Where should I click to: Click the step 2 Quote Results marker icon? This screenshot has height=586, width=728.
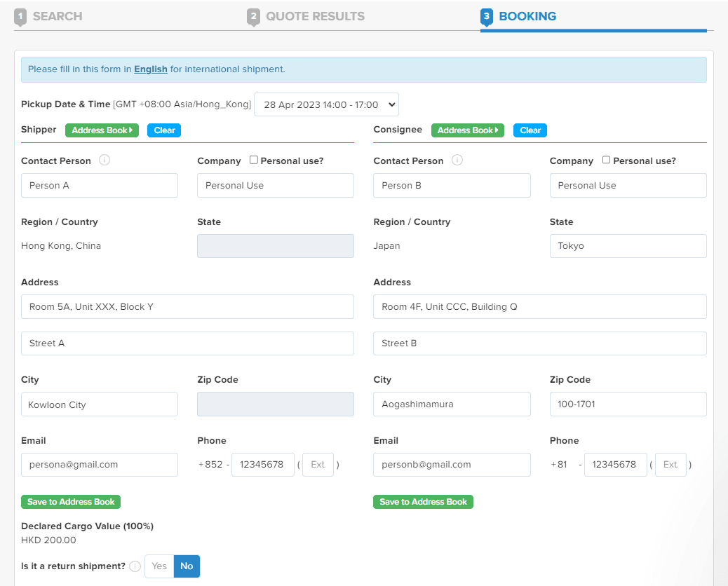click(254, 17)
